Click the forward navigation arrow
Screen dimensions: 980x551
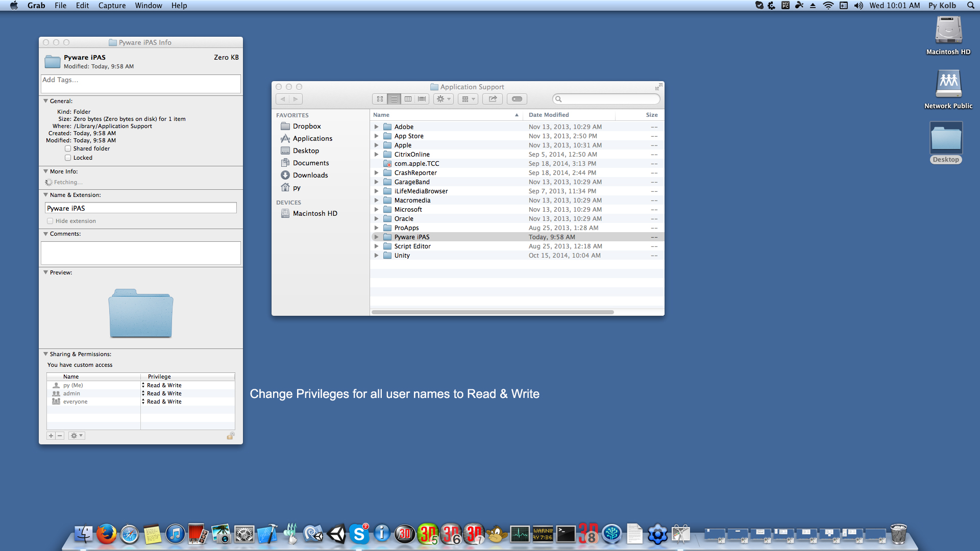[x=295, y=99]
